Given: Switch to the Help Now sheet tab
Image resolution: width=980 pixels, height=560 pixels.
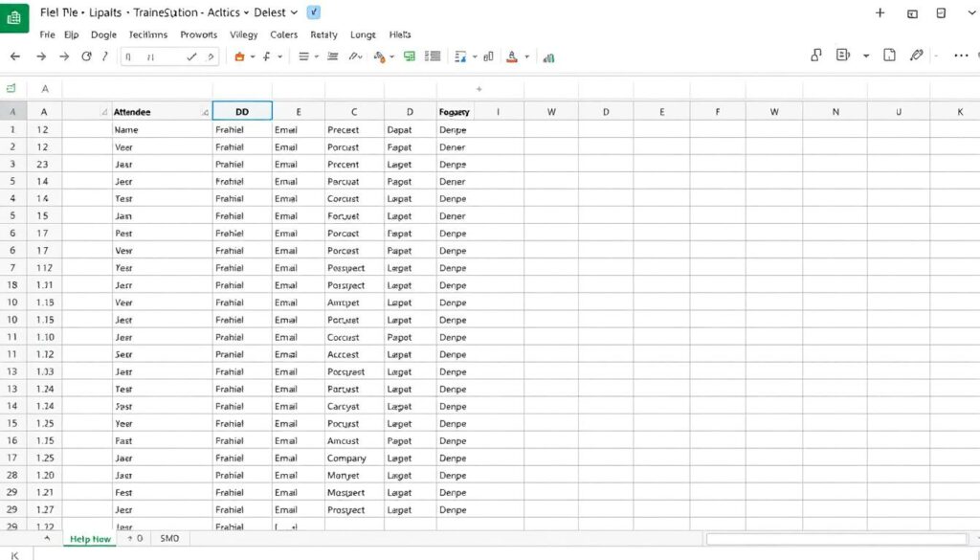Looking at the screenshot, I should click(x=90, y=539).
